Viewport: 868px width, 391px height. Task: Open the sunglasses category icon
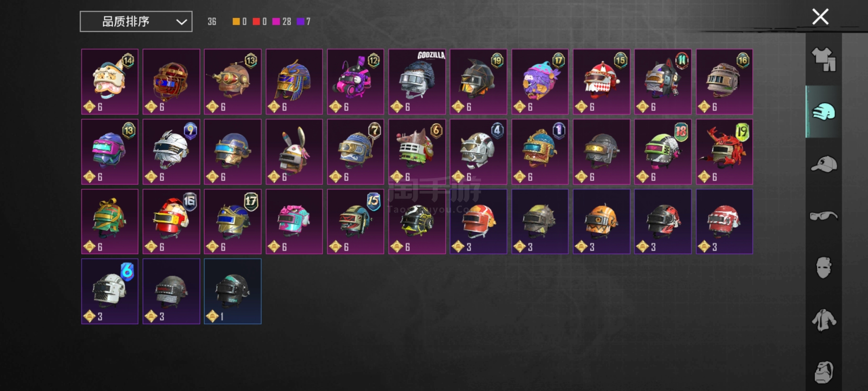(x=824, y=216)
